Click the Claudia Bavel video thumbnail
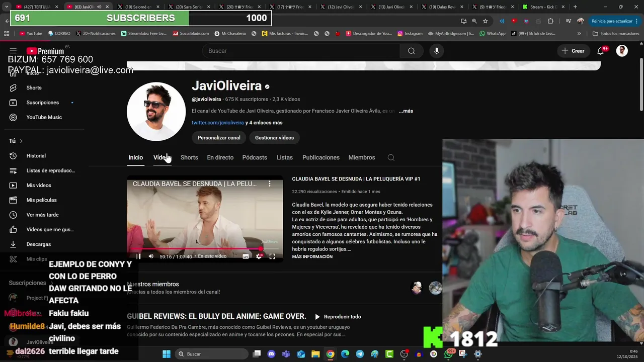 pyautogui.click(x=205, y=219)
